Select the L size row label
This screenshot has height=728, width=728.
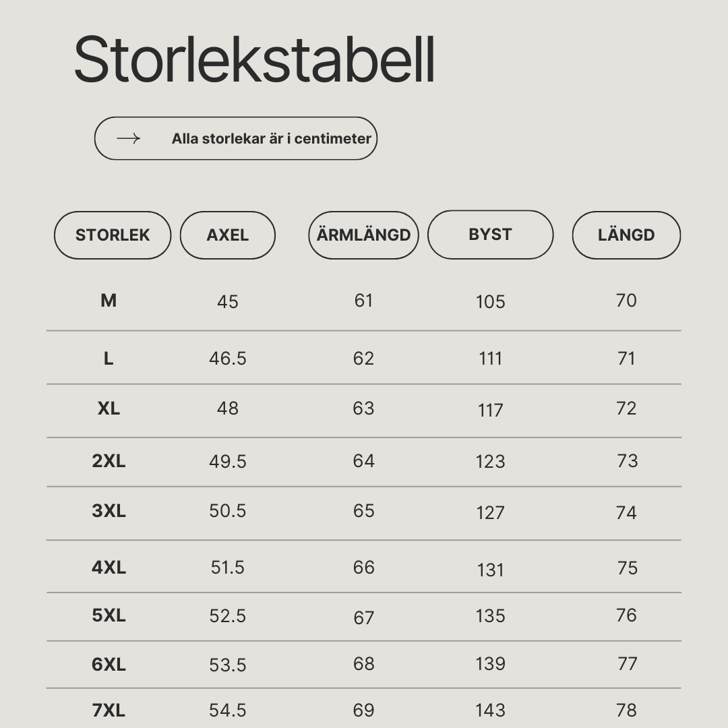point(109,359)
